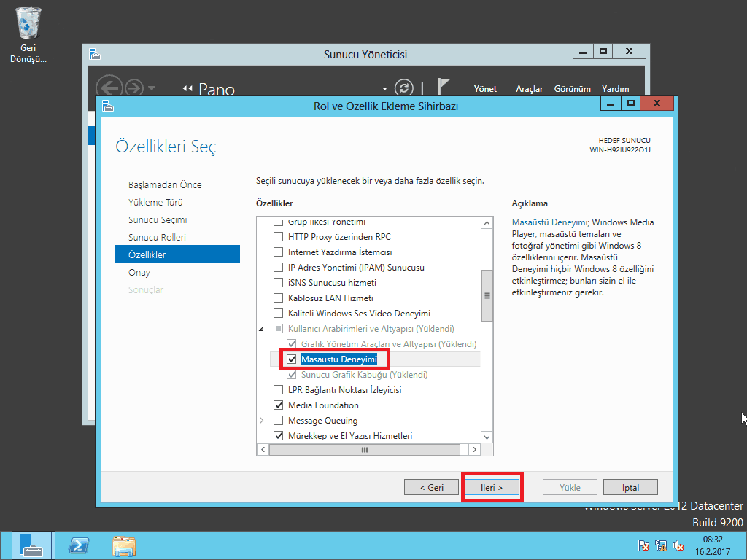Uncheck Media Foundation feature

(278, 405)
